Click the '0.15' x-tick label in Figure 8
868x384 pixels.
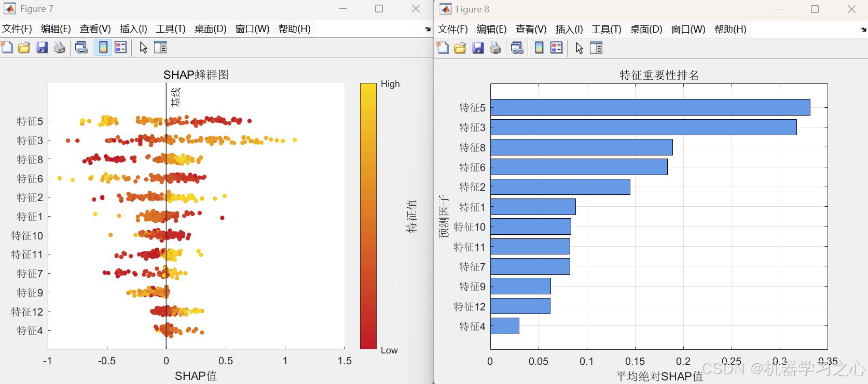[x=635, y=362]
